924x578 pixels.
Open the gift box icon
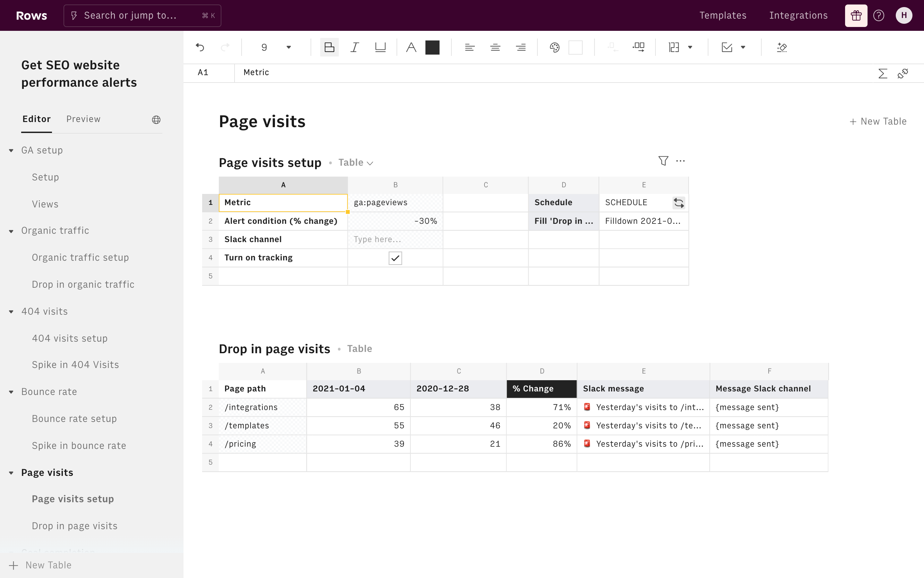(x=856, y=16)
